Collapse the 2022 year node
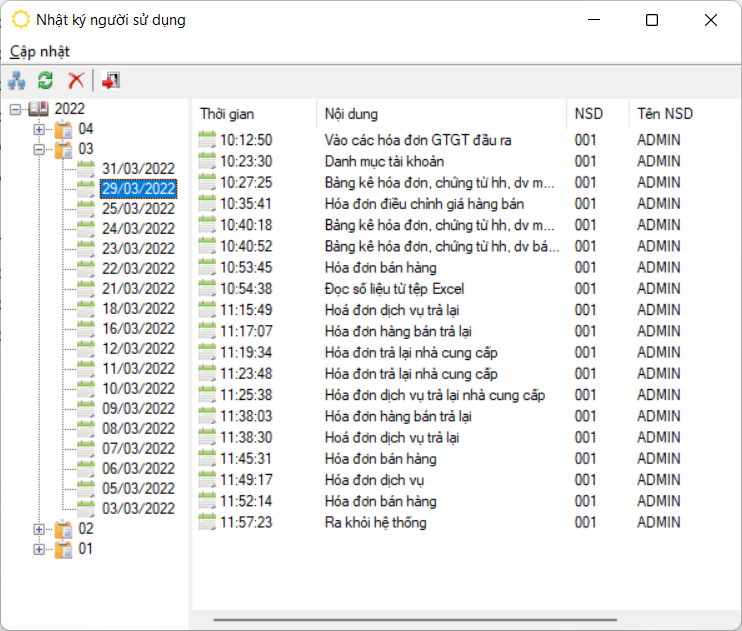The width and height of the screenshot is (742, 631). pos(15,109)
